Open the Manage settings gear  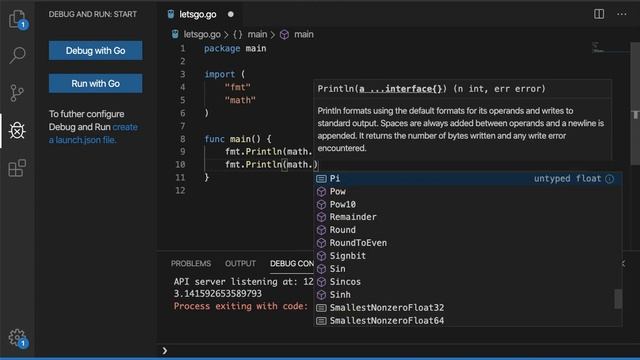17,338
